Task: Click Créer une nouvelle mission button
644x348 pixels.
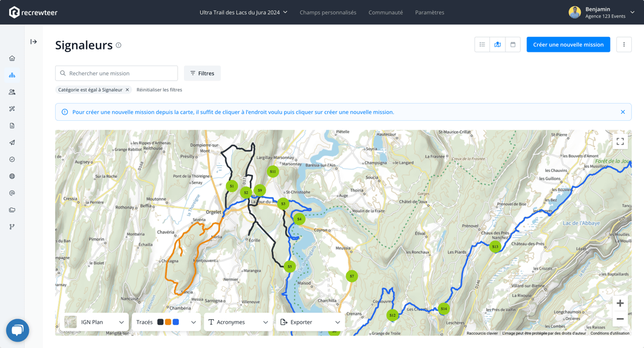Action: point(569,44)
